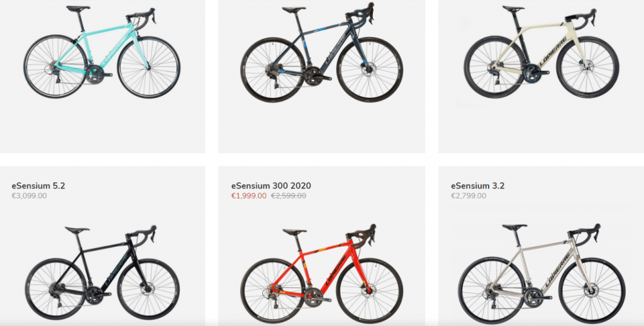Screen dimensions: 644x326
Task: Click the crossed-out €2,599.00 original price
Action: point(288,196)
